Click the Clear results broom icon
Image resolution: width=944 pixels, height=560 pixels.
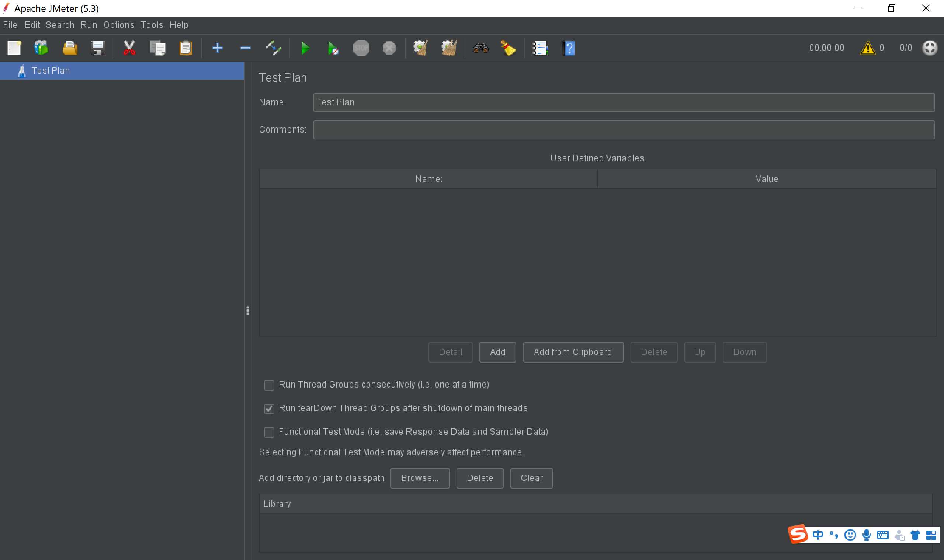point(420,48)
